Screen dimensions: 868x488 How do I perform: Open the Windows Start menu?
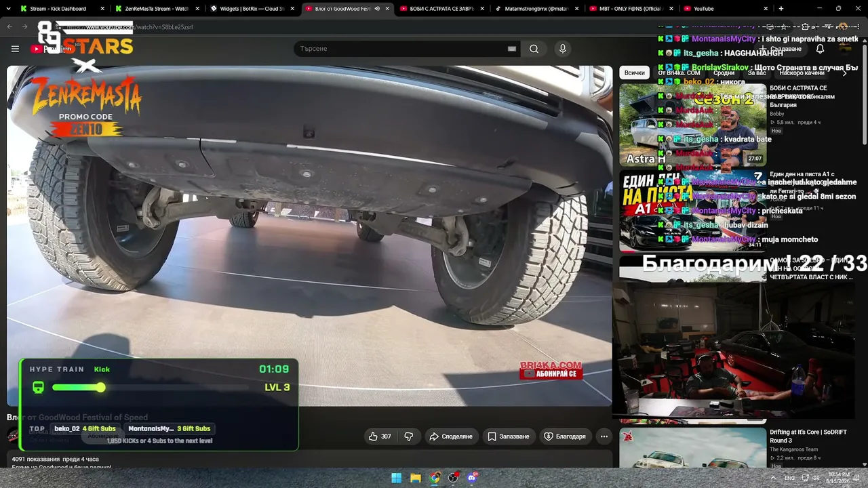[x=397, y=478]
